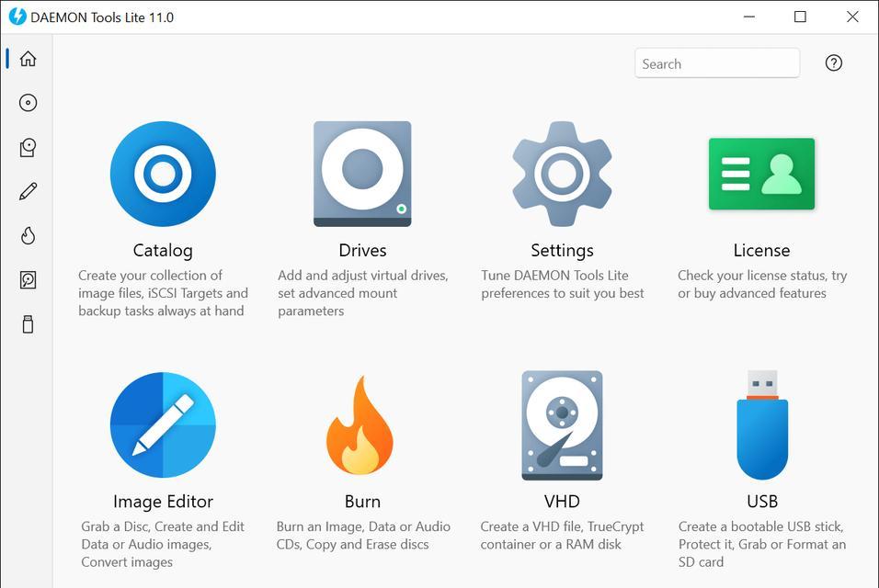Screen dimensions: 879x588
Task: Click text "Burn an Image, Data or Audio"
Action: click(x=363, y=526)
